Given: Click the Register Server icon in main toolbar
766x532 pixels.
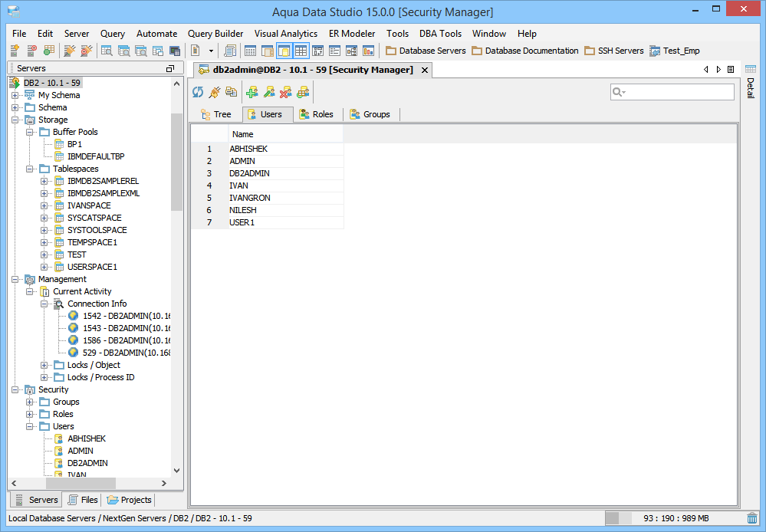Looking at the screenshot, I should click(x=15, y=51).
